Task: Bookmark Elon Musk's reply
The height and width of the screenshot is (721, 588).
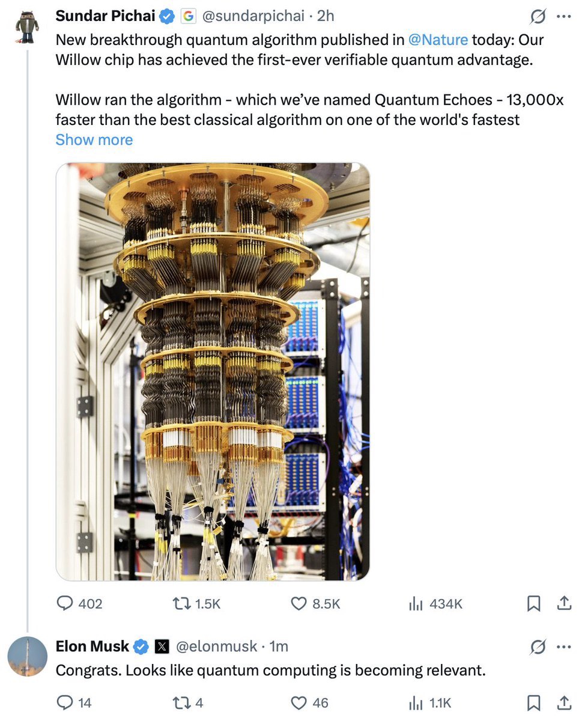Action: point(533,702)
